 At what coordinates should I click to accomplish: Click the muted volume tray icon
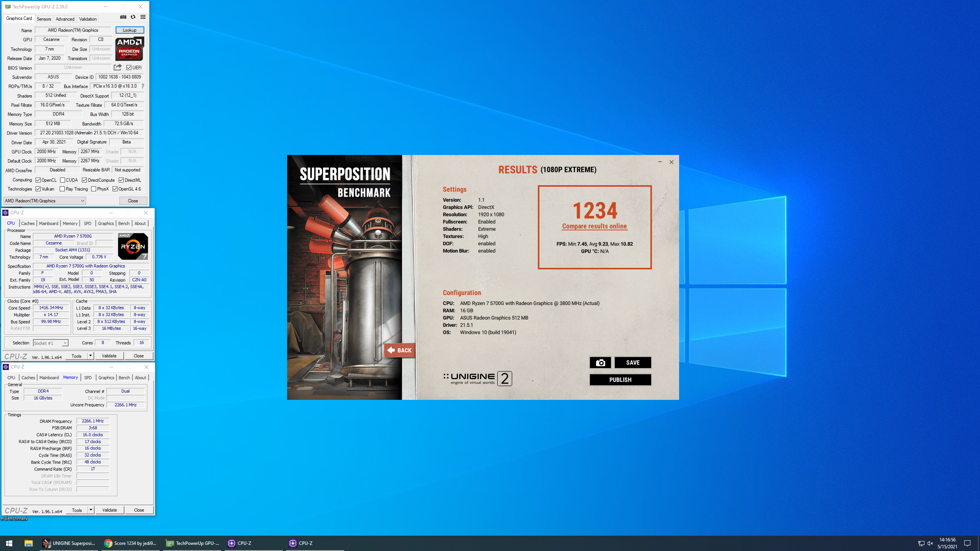[930, 543]
